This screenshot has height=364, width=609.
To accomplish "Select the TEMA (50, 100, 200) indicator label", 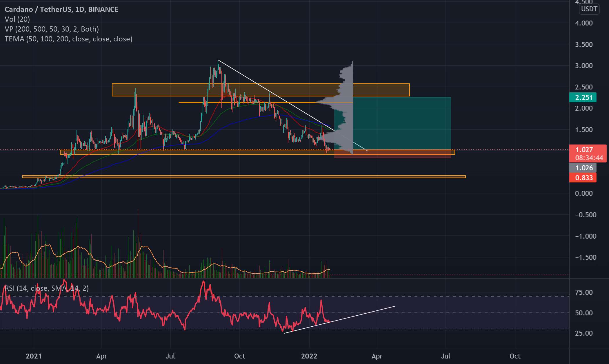I will [68, 39].
